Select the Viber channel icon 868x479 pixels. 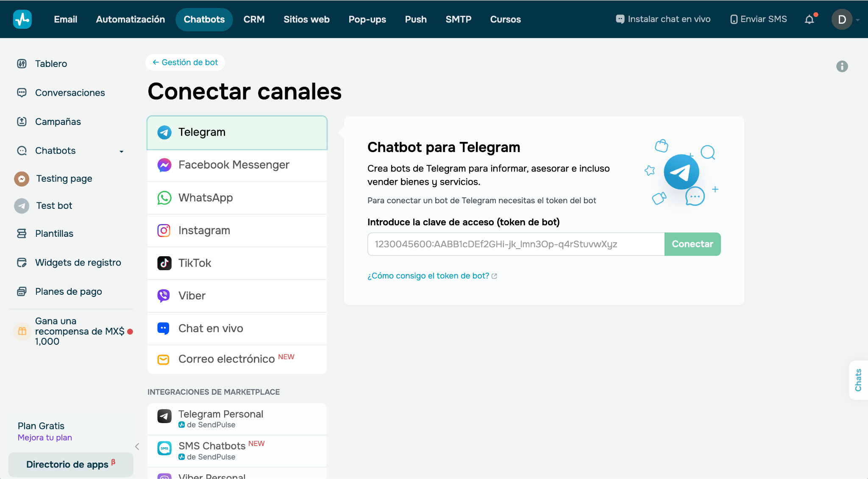164,296
